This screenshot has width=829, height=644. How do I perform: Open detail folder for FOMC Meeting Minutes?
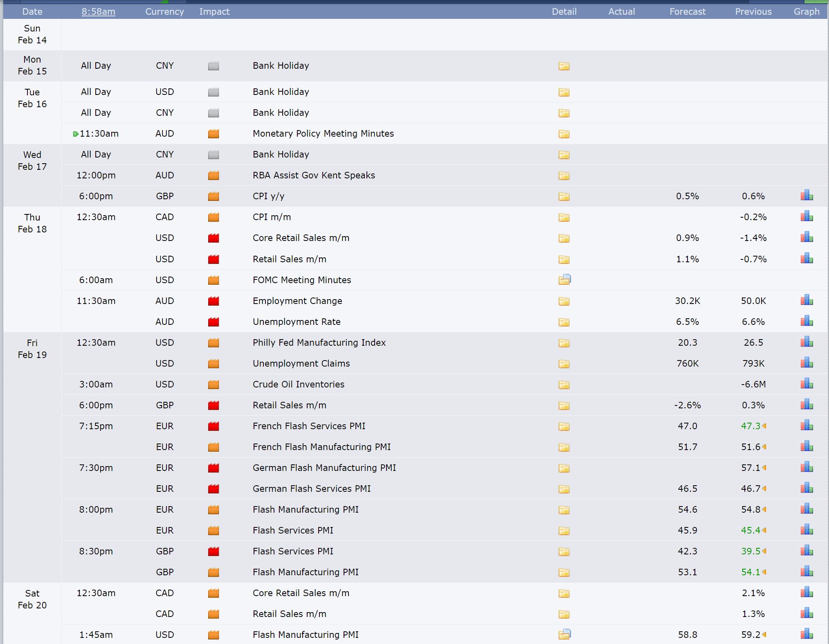click(564, 279)
